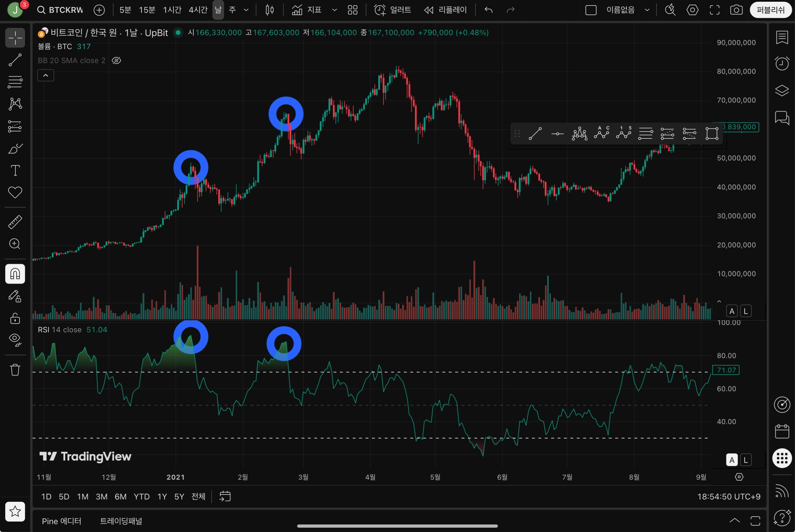The width and height of the screenshot is (795, 532).
Task: Take a chart snapshot with camera icon
Action: (736, 10)
